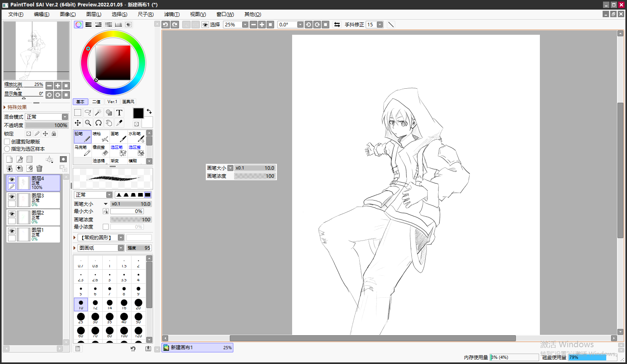The image size is (627, 364).
Task: Select the 橡皮擦 eraser tool
Action: coord(100,150)
